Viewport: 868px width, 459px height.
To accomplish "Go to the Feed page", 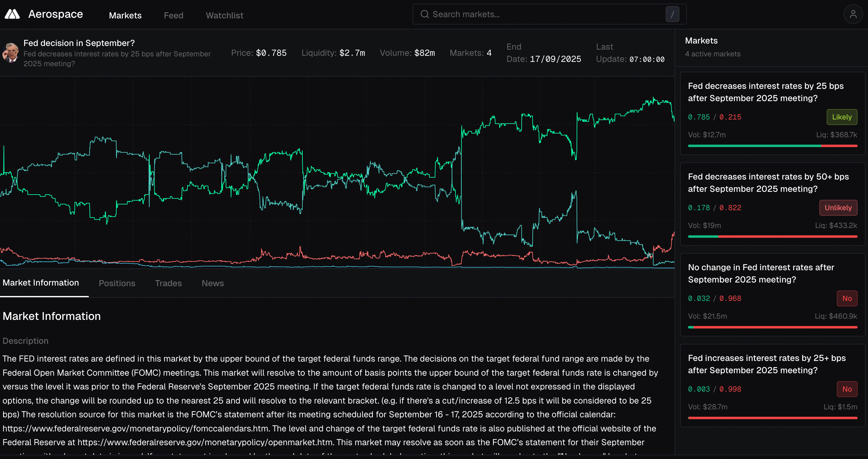I will coord(174,16).
